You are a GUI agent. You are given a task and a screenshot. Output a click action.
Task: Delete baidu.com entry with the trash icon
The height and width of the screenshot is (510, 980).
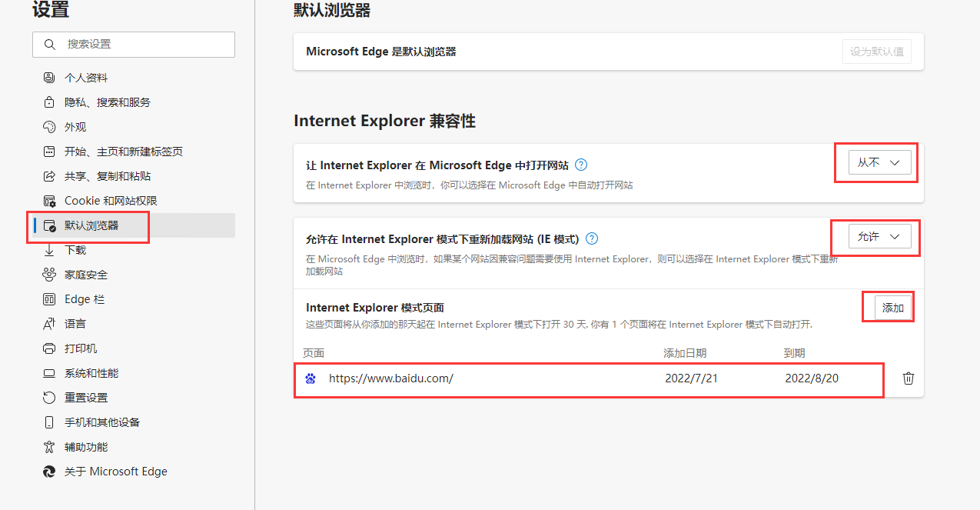click(x=909, y=378)
